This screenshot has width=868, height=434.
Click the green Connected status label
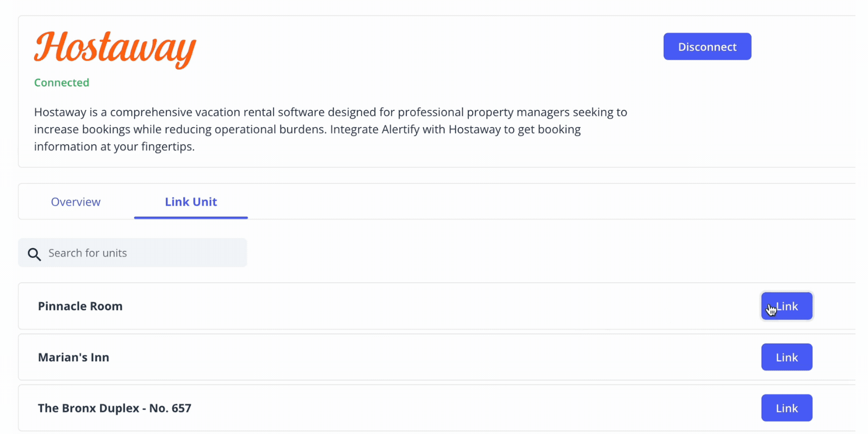point(61,83)
